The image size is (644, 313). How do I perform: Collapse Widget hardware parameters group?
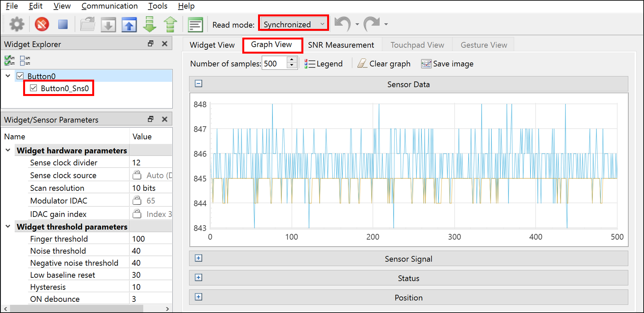pos(8,150)
